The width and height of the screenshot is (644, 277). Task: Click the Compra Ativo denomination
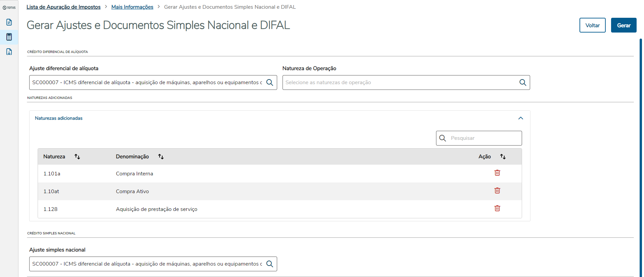click(132, 191)
